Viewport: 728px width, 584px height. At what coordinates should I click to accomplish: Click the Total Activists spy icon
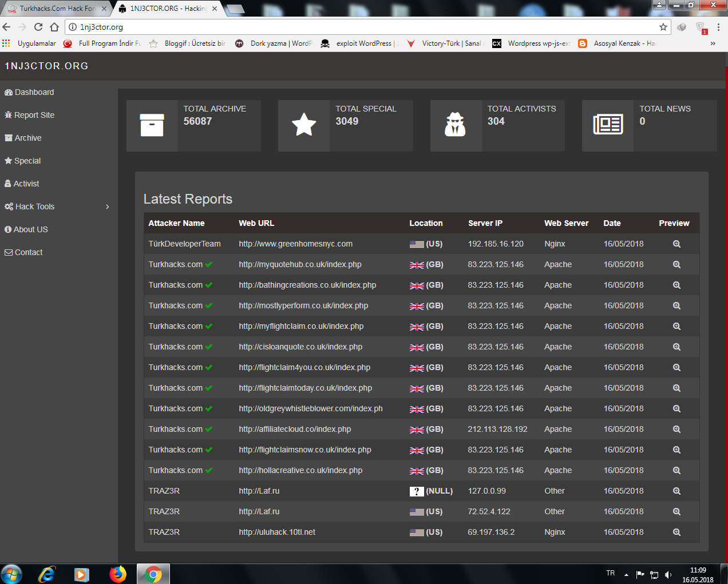click(x=456, y=125)
